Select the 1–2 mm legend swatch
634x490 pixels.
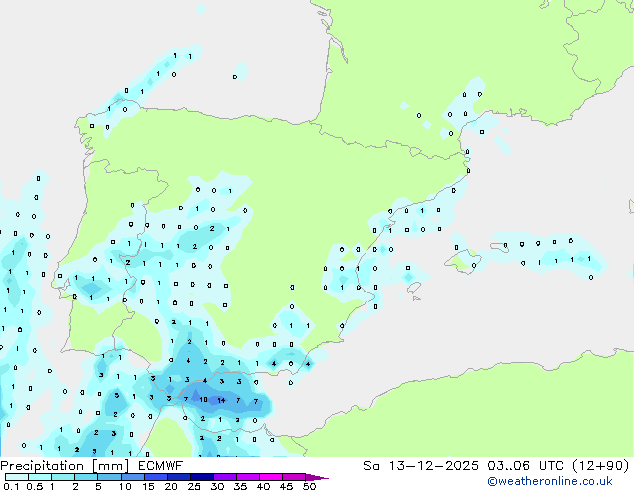(x=63, y=477)
